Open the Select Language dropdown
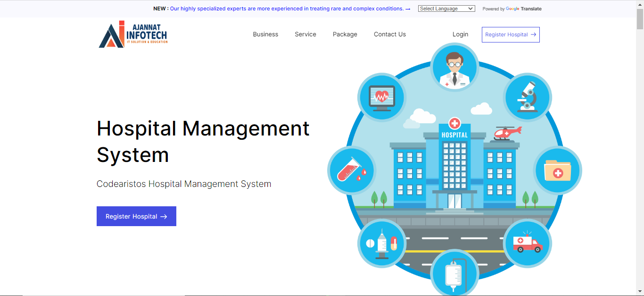Screen dimensions: 644x296 click(x=446, y=8)
